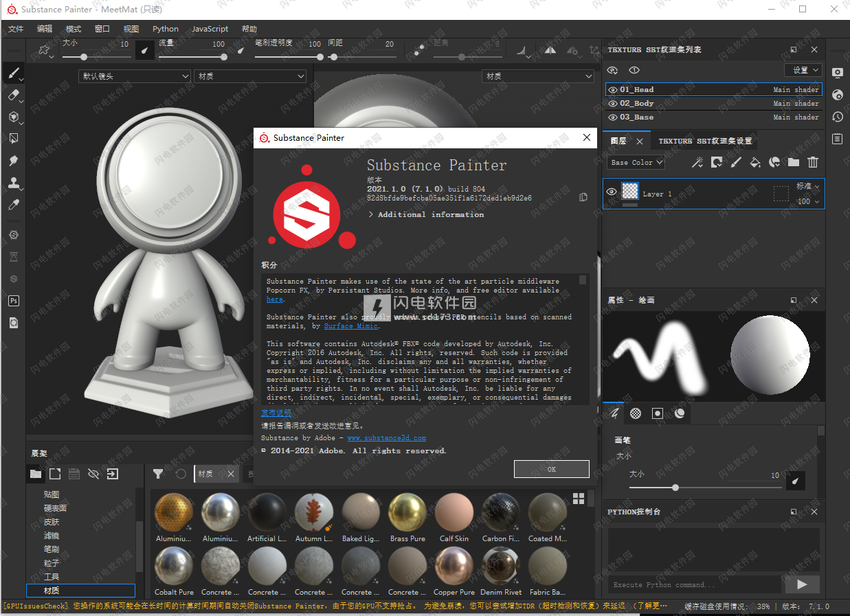
Task: Toggle size pen pressure in properties panel
Action: [x=796, y=481]
